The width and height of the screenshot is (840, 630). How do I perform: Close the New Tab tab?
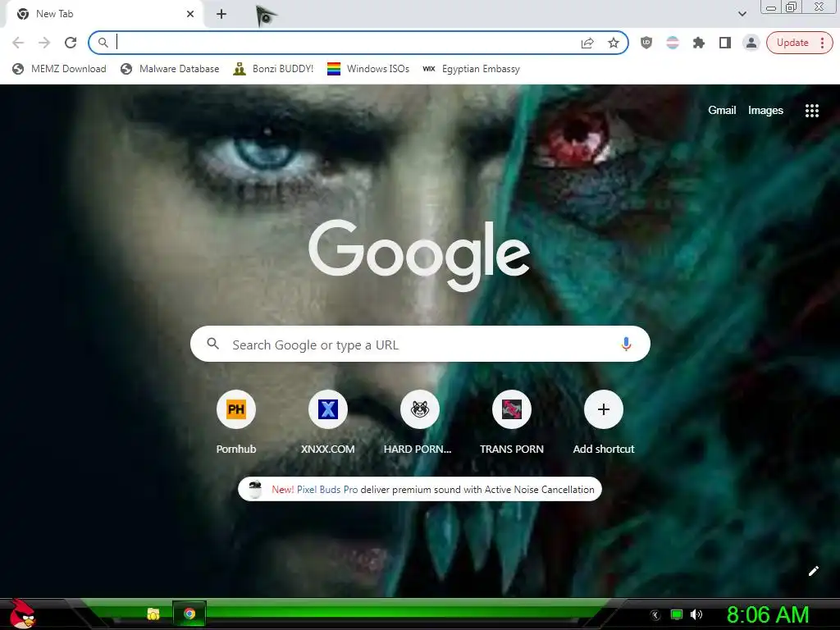[x=190, y=14]
